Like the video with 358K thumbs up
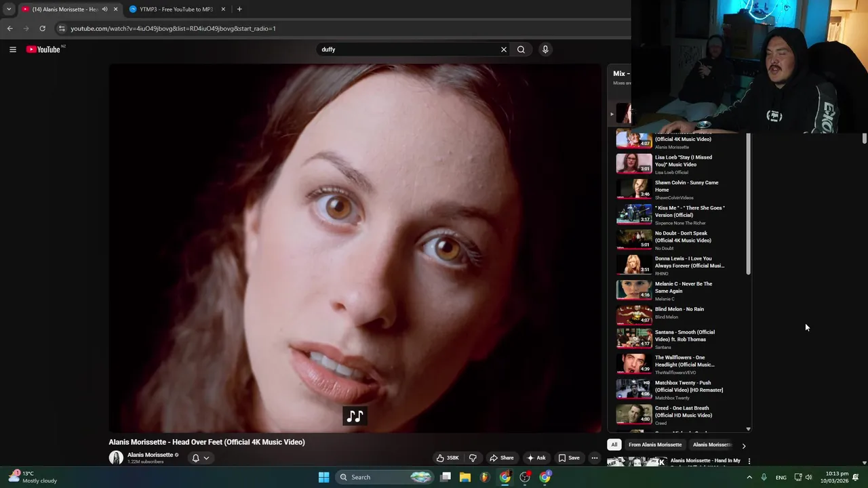 448,458
